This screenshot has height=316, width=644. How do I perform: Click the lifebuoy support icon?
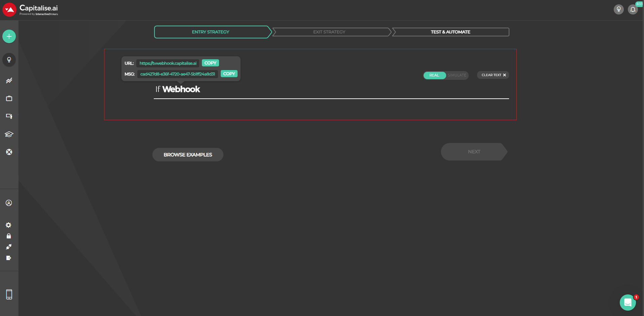9,152
